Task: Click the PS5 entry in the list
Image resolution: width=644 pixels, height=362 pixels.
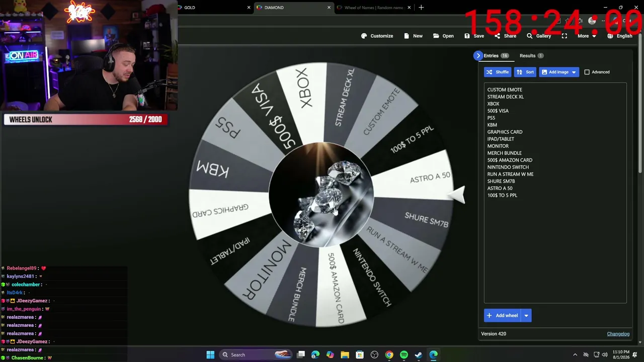Action: [491, 118]
